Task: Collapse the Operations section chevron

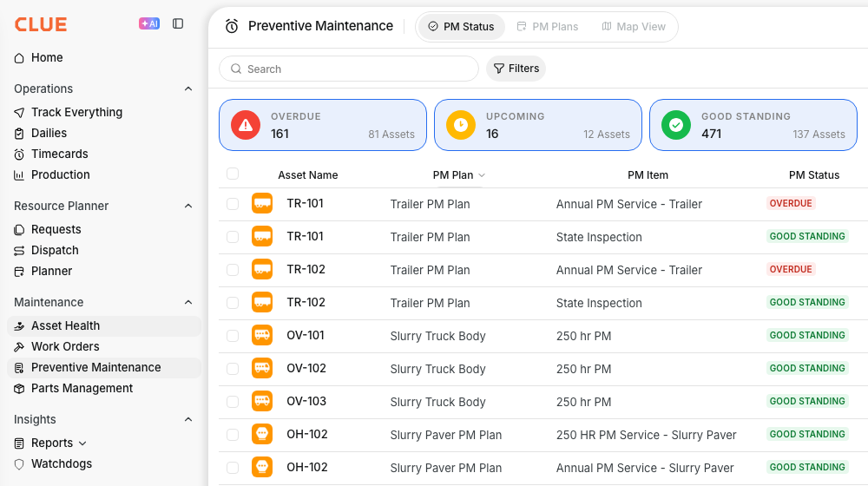Action: tap(188, 89)
